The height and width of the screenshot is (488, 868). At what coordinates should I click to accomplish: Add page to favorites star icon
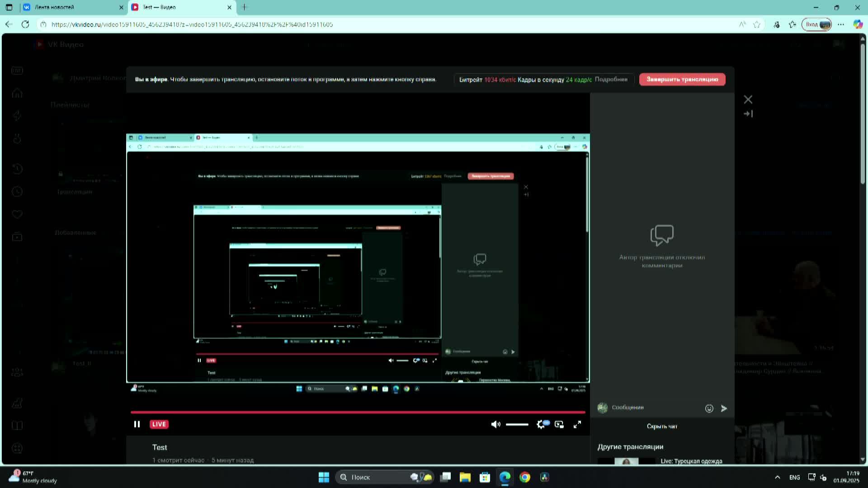click(757, 24)
